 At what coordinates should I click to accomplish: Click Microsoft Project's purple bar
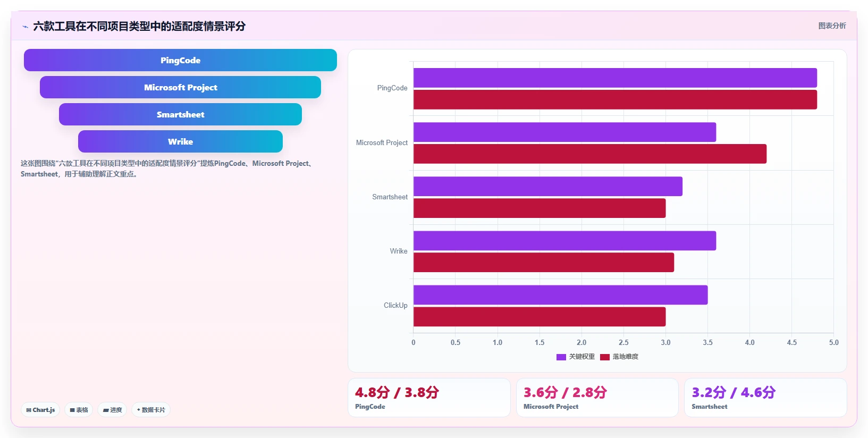[x=564, y=132]
